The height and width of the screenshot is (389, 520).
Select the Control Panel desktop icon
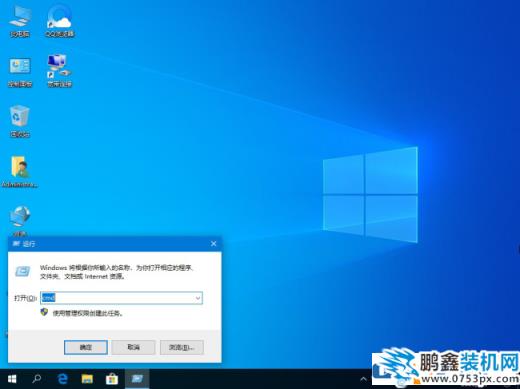point(20,72)
